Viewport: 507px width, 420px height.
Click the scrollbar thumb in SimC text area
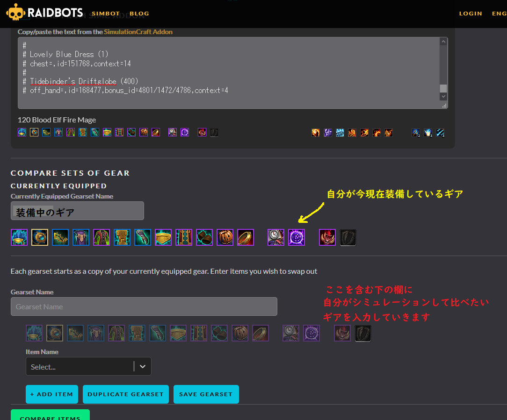click(443, 88)
